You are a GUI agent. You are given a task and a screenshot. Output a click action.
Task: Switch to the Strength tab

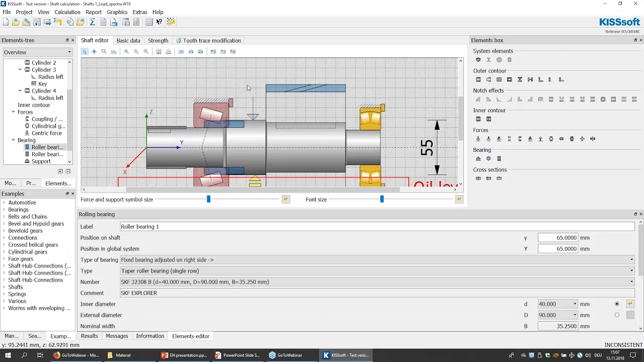(158, 41)
